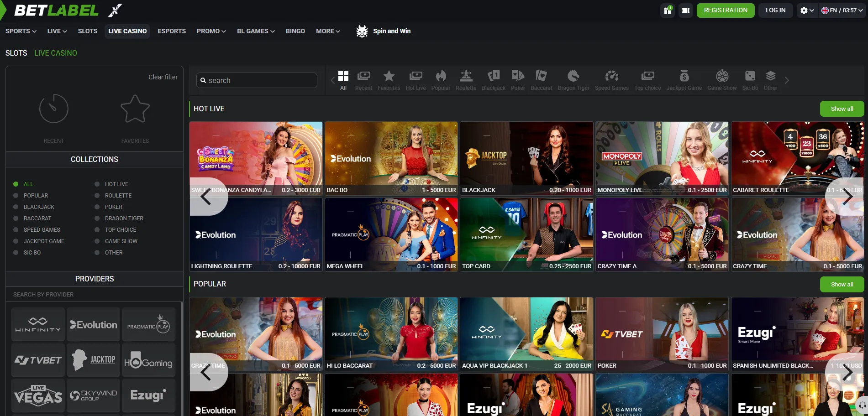
Task: Open the BINGO navigation item
Action: (295, 31)
